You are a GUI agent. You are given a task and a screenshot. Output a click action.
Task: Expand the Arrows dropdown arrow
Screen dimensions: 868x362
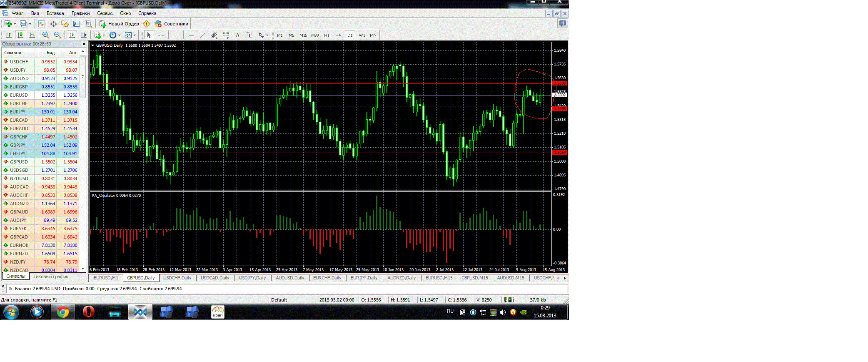(267, 35)
